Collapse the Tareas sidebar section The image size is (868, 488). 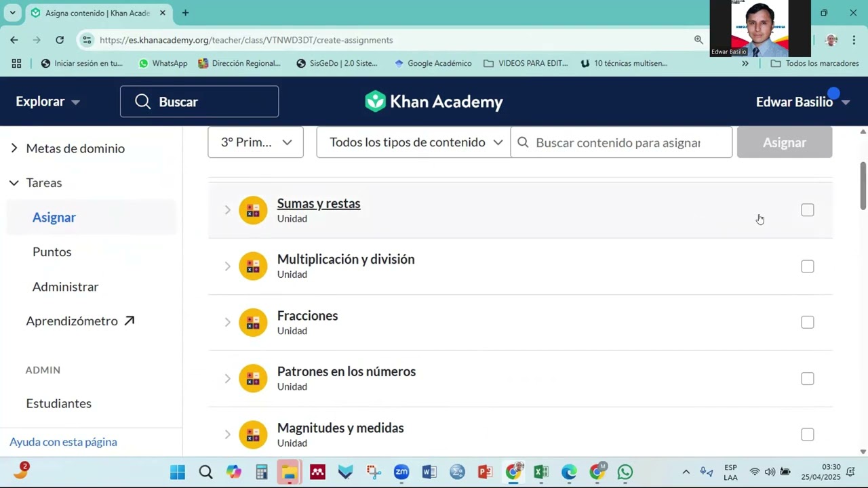[14, 182]
